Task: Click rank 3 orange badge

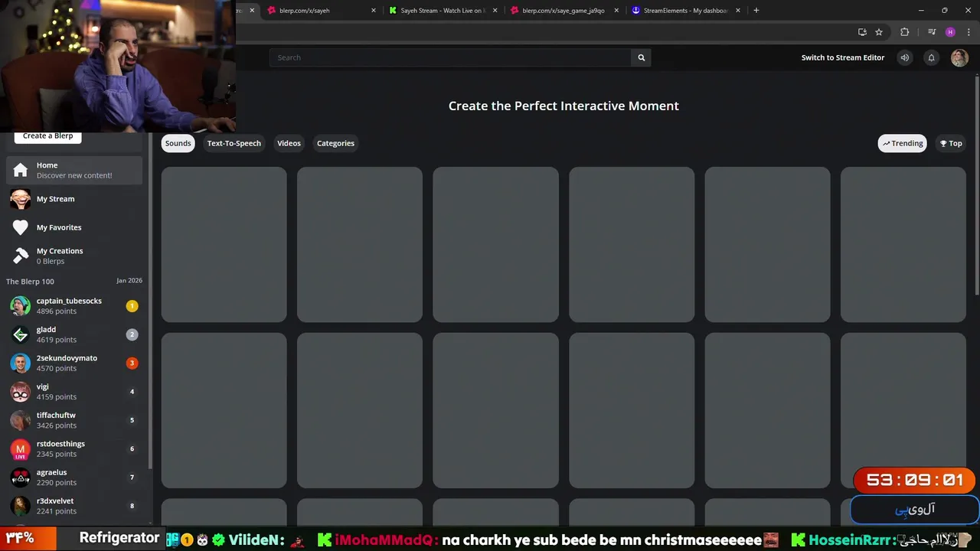Action: tap(132, 363)
